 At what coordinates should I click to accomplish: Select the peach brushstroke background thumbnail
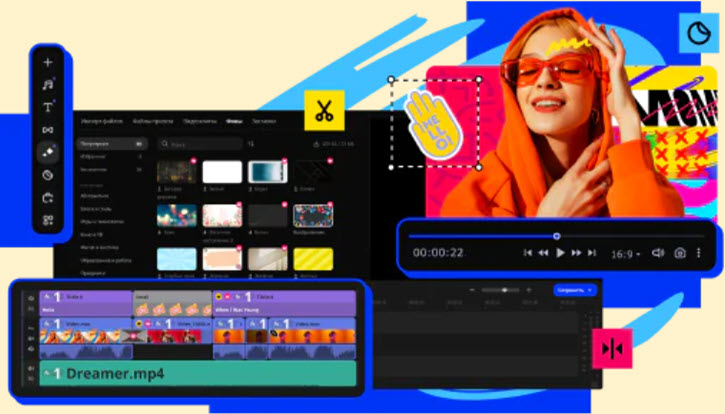(222, 259)
